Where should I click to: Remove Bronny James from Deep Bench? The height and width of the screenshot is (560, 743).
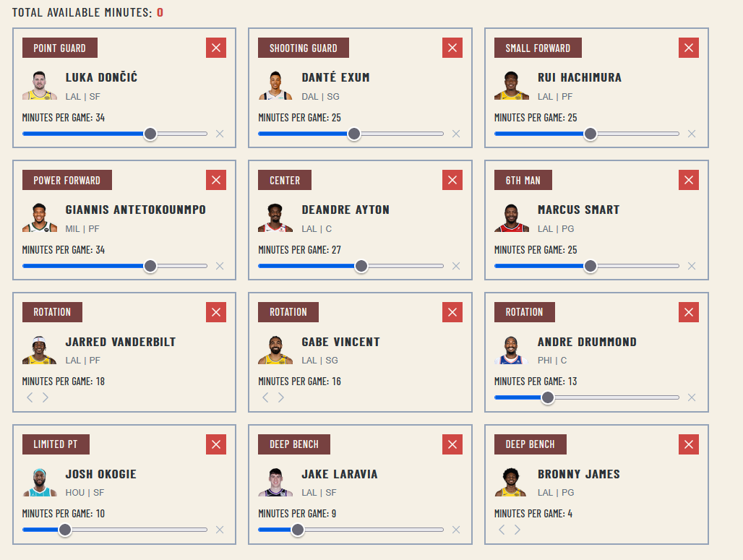coord(689,444)
